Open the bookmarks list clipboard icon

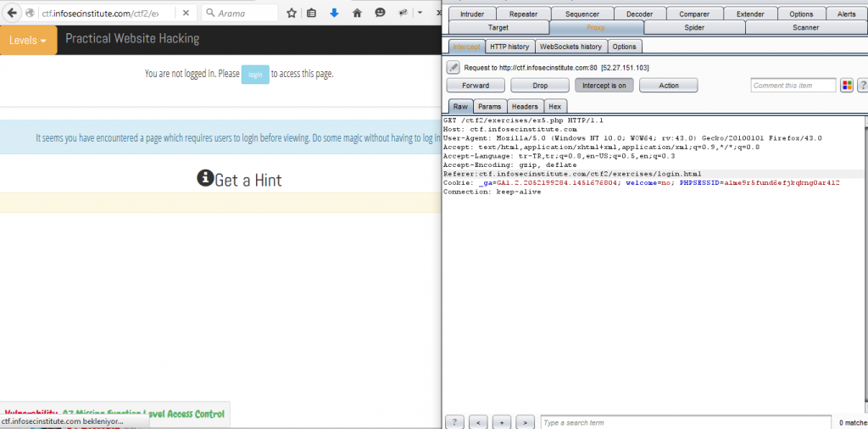(312, 14)
